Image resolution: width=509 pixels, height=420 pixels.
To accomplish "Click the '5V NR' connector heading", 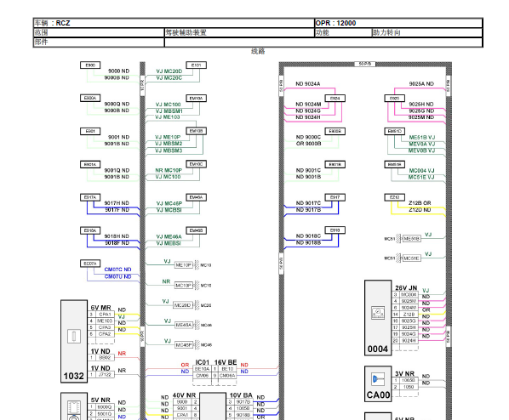I will click(100, 400).
